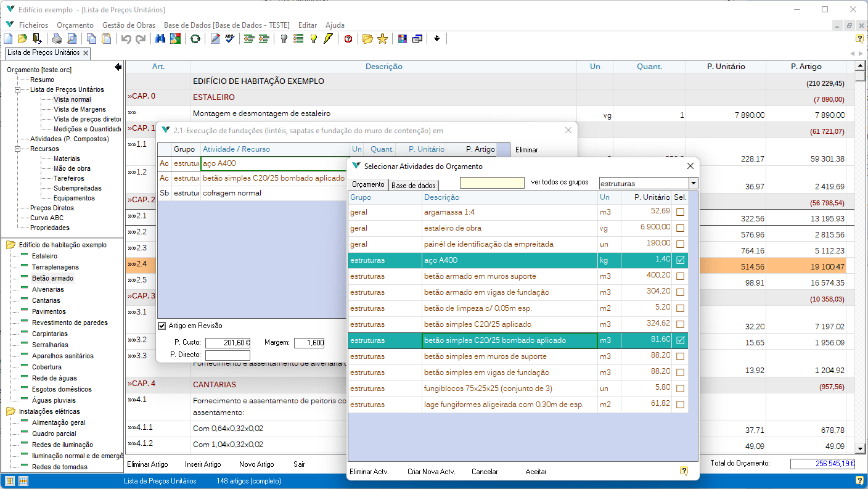
Task: Click the binoculars search icon
Action: (x=160, y=39)
